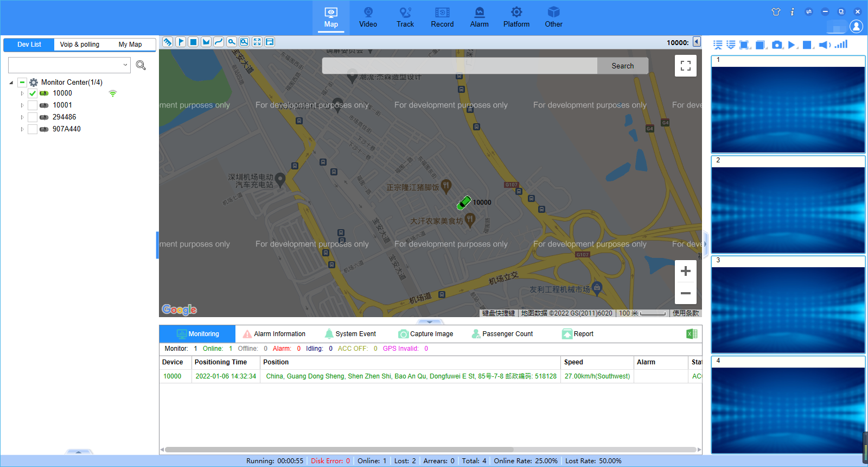Check the checkbox for device 10001
868x467 pixels.
point(33,105)
